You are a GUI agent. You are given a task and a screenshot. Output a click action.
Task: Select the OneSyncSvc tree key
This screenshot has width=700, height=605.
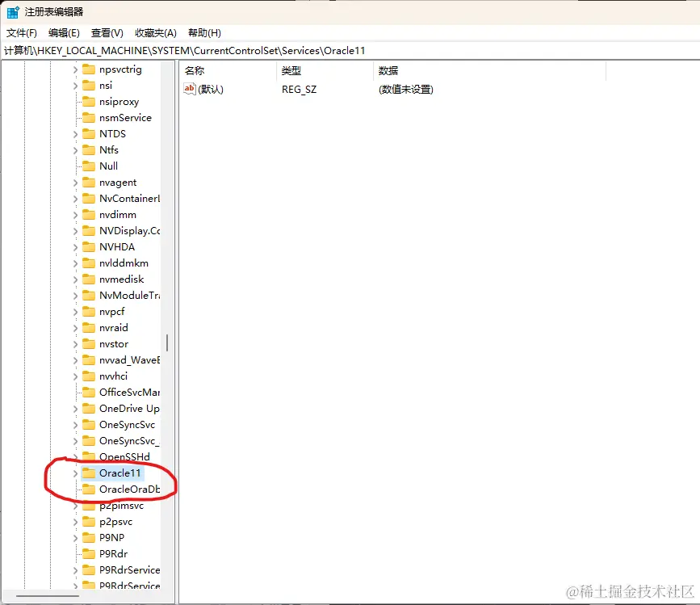point(128,425)
